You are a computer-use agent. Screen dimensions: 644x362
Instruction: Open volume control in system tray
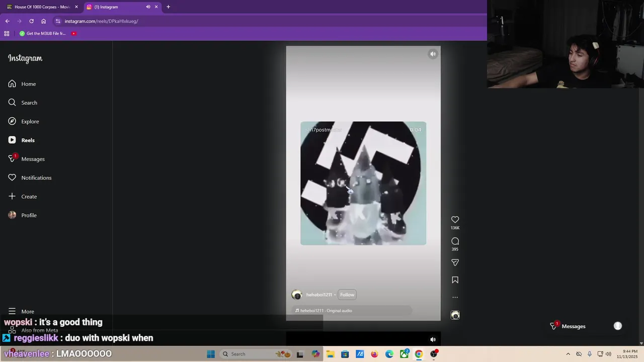point(608,354)
